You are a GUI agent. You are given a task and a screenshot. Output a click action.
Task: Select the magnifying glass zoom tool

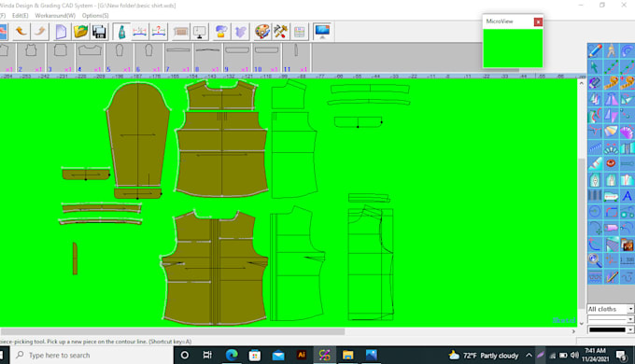(595, 260)
